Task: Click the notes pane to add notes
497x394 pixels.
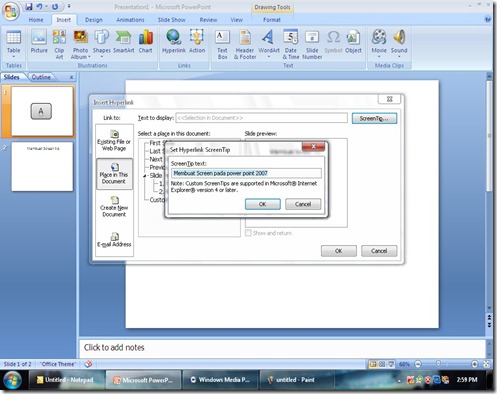Action: [x=282, y=348]
